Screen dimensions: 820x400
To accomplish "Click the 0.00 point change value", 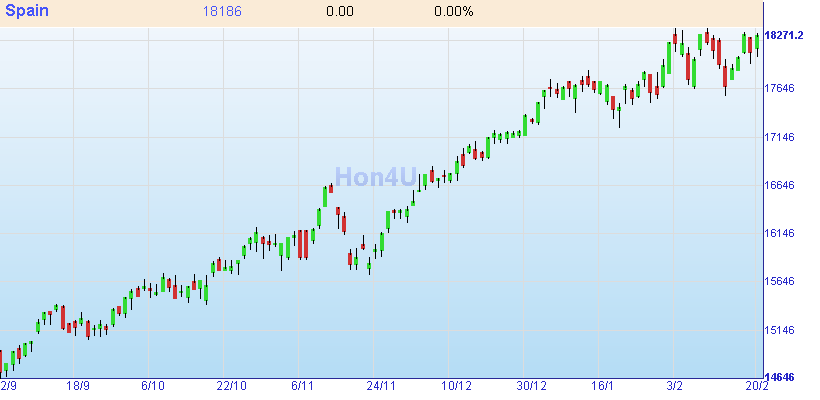I will pos(340,12).
